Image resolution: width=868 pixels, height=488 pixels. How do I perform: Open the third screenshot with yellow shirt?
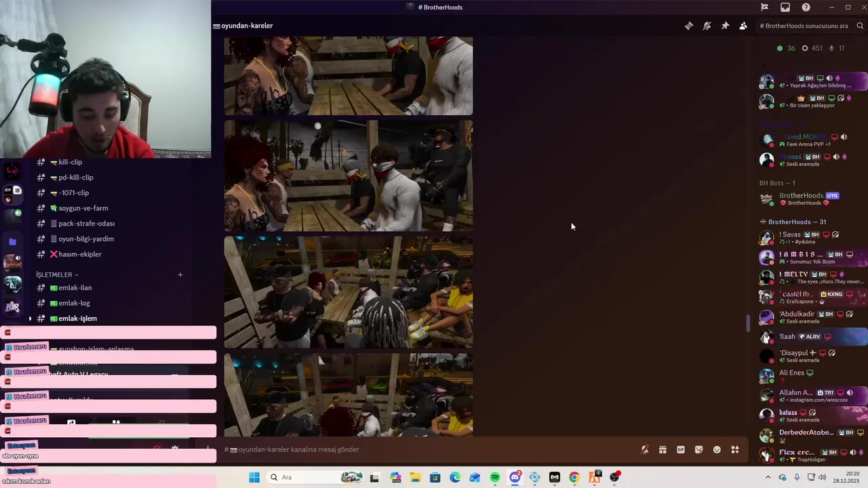349,292
